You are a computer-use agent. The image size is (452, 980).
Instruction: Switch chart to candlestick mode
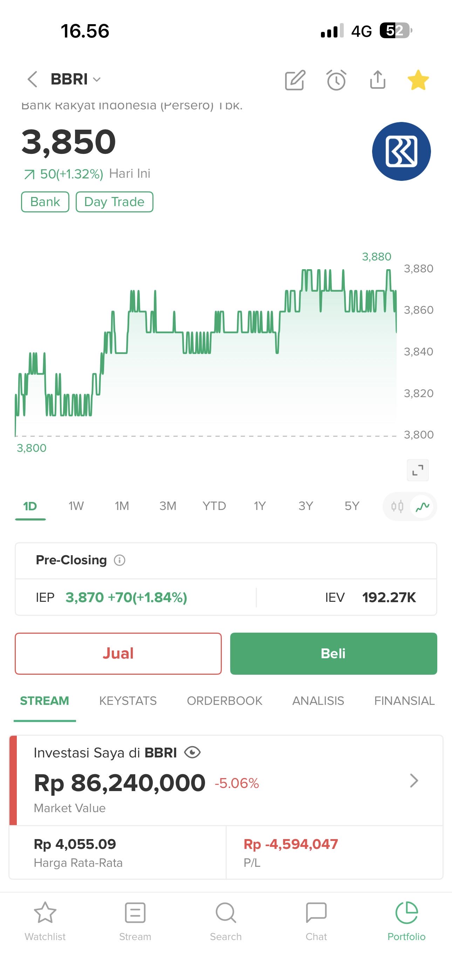click(397, 506)
